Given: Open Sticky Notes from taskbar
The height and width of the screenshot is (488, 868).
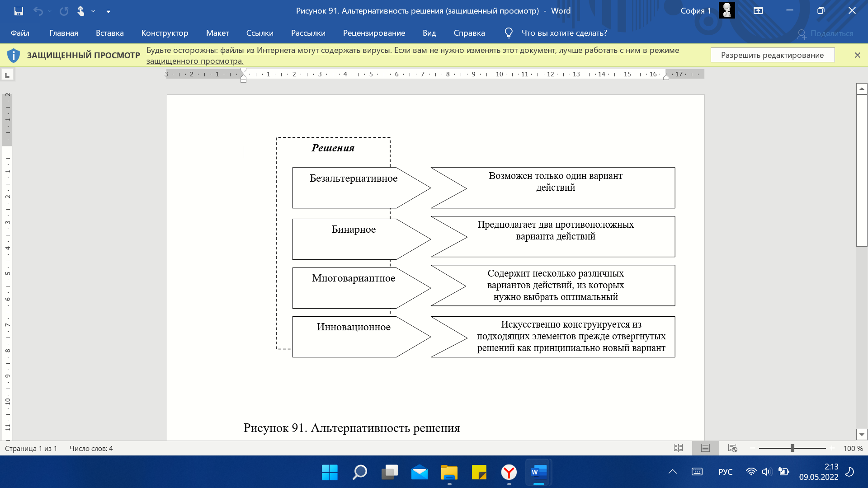Looking at the screenshot, I should pos(479,473).
